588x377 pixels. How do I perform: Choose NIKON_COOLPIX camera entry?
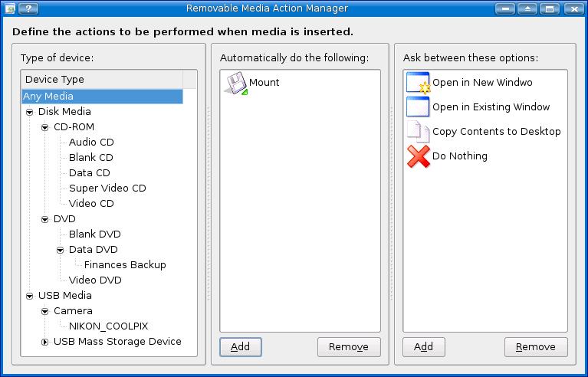pyautogui.click(x=108, y=326)
